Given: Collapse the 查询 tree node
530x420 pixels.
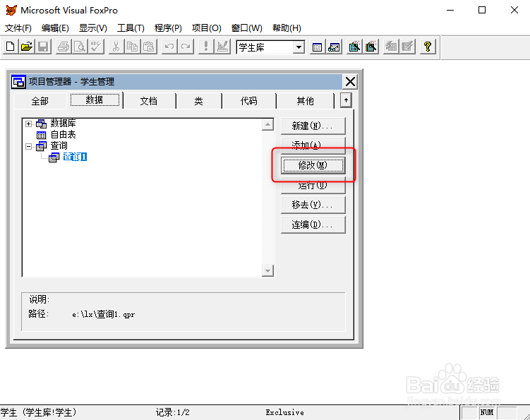Looking at the screenshot, I should click(x=29, y=146).
